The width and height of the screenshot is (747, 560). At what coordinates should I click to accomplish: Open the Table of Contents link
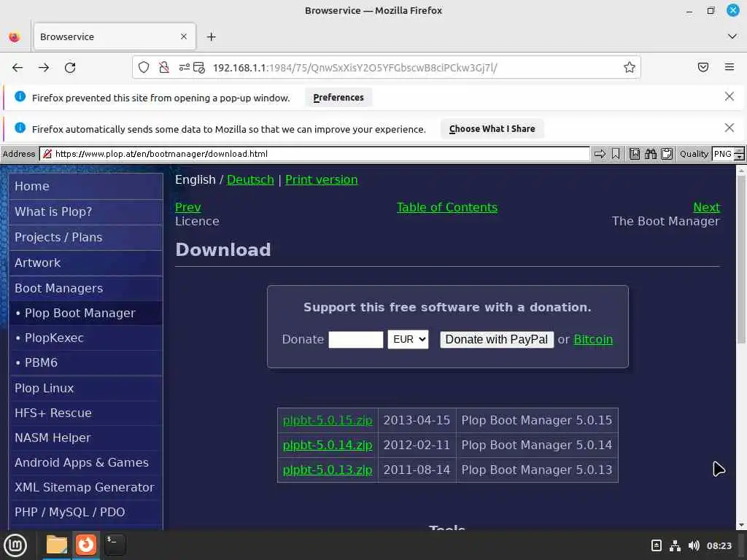pyautogui.click(x=447, y=207)
